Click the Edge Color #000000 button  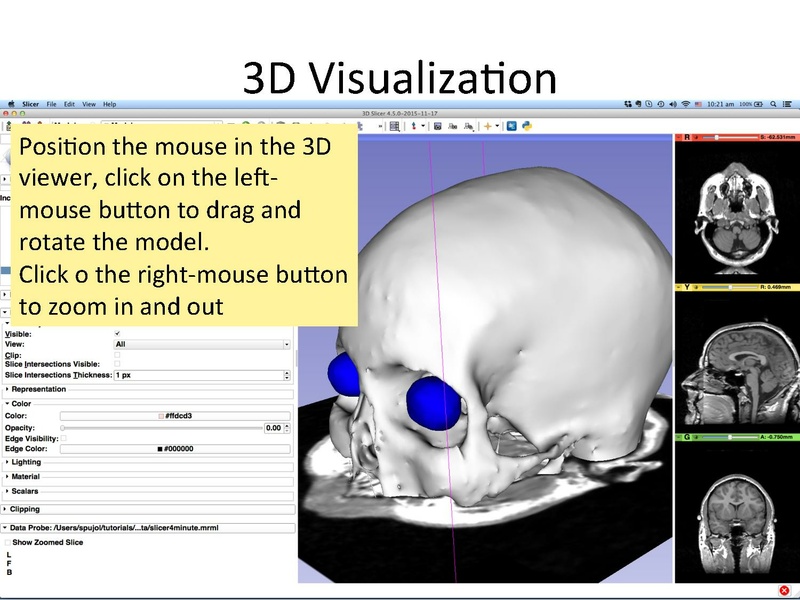pos(176,449)
